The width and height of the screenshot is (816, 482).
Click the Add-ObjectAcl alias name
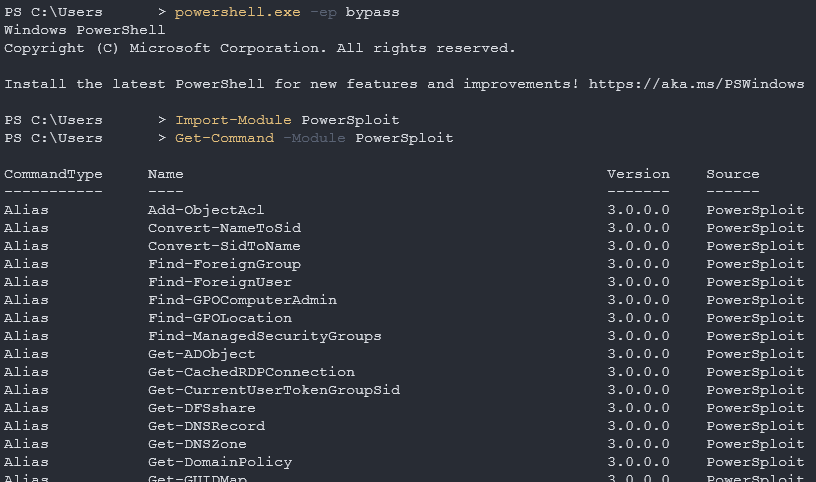click(206, 210)
